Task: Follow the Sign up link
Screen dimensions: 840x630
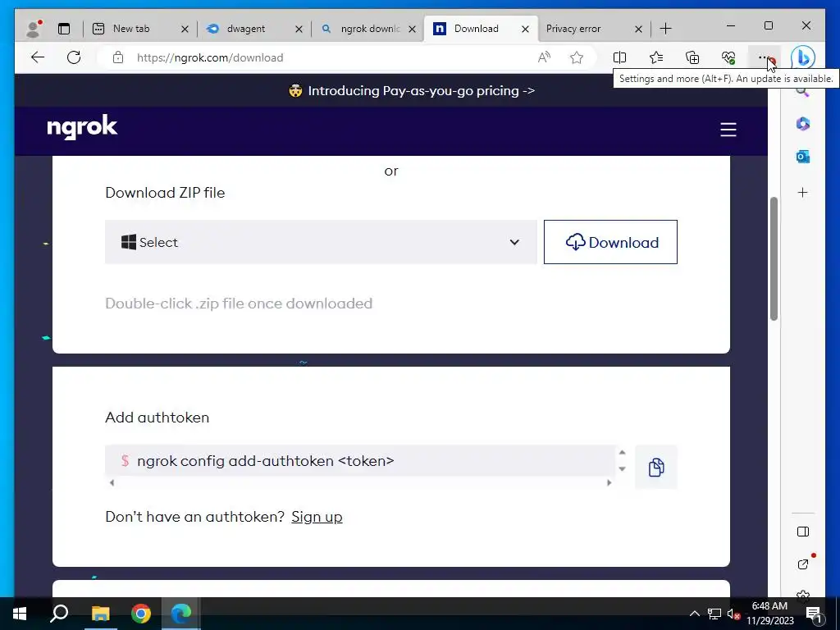Action: pos(317,517)
